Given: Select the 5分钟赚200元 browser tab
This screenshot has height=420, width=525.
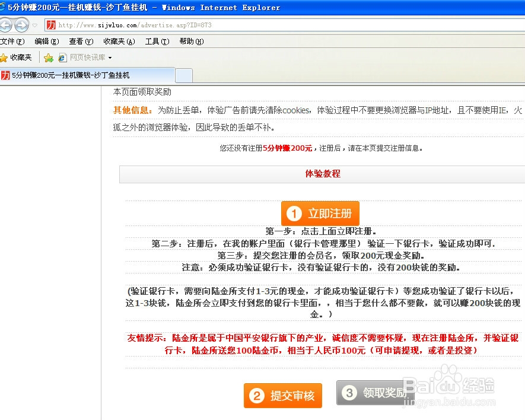Looking at the screenshot, I should [x=87, y=75].
